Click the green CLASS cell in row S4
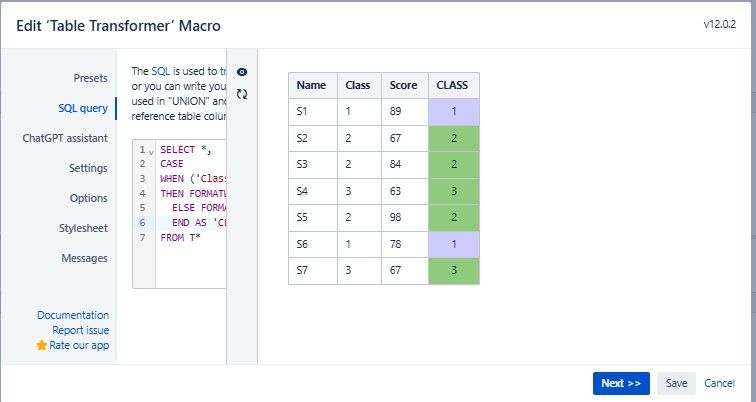 [454, 191]
